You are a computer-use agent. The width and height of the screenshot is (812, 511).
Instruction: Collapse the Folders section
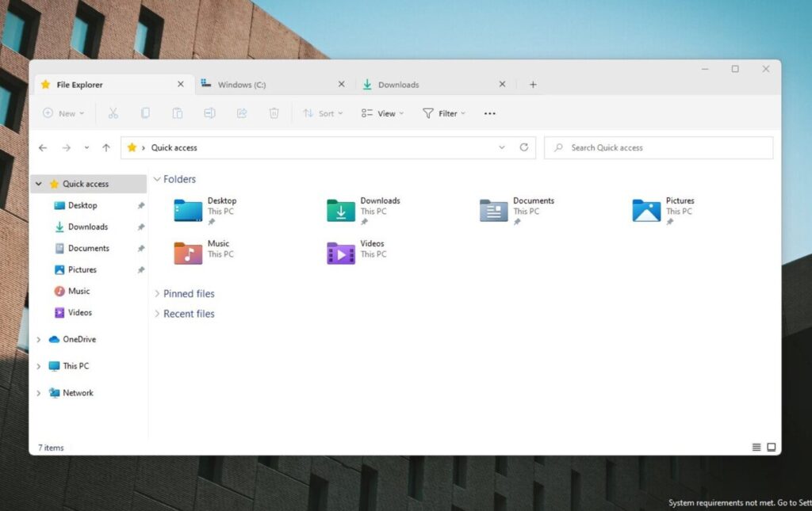(157, 179)
